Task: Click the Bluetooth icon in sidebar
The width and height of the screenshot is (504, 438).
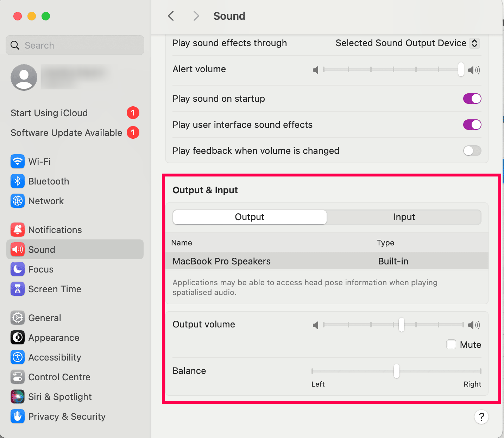Action: 18,181
